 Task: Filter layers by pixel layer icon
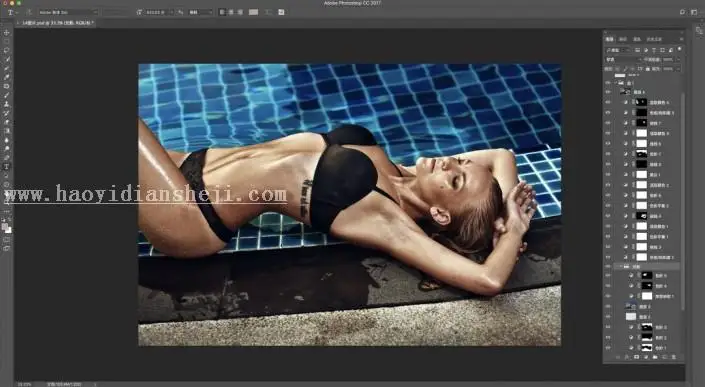pyautogui.click(x=638, y=50)
